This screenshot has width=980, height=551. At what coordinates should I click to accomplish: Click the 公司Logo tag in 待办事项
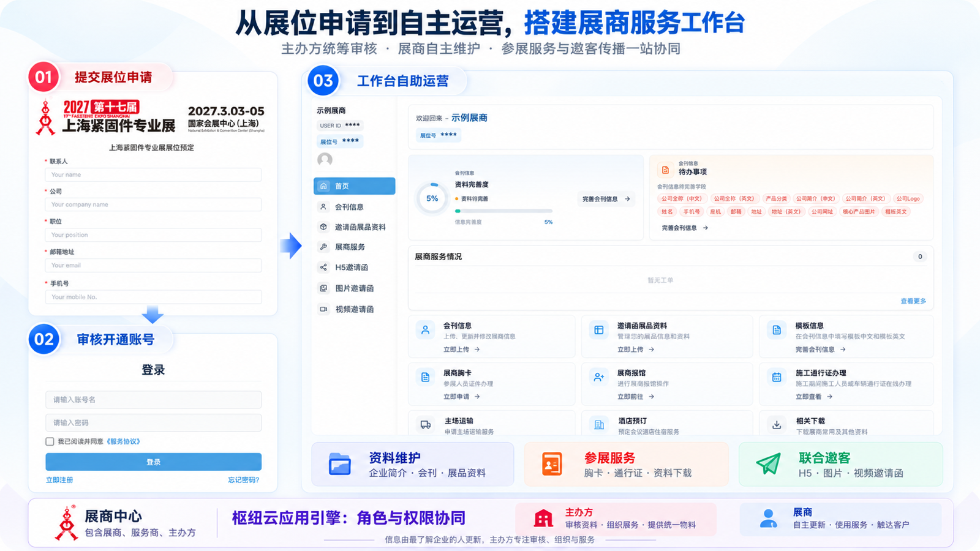tap(908, 198)
